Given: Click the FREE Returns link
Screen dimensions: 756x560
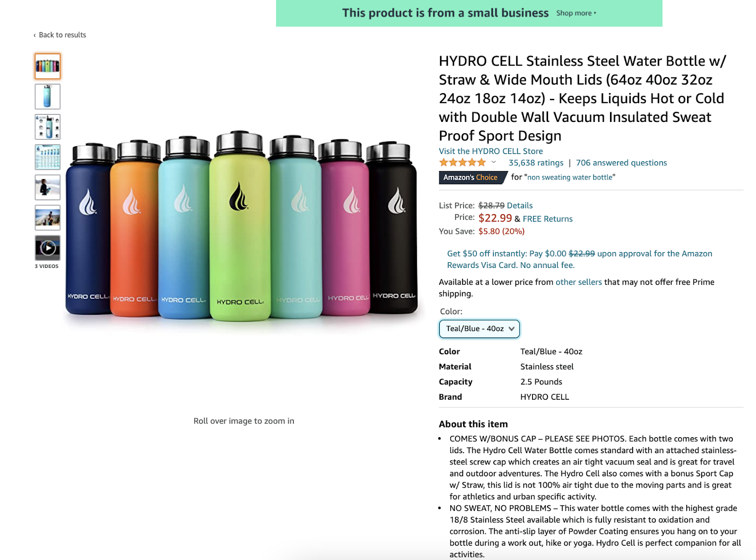Looking at the screenshot, I should coord(548,219).
